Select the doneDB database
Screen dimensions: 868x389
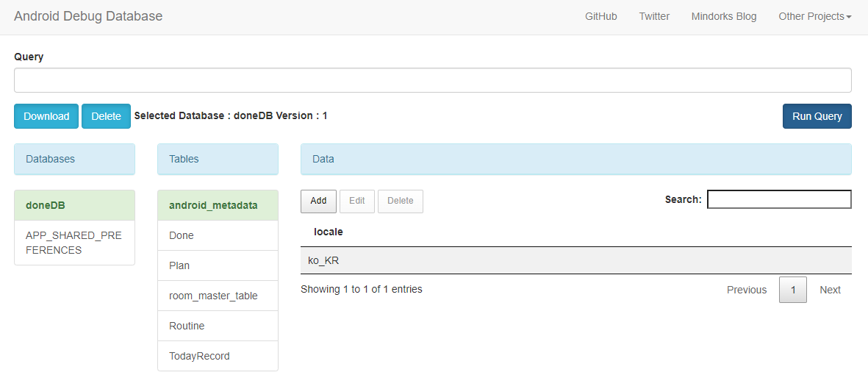pyautogui.click(x=74, y=205)
